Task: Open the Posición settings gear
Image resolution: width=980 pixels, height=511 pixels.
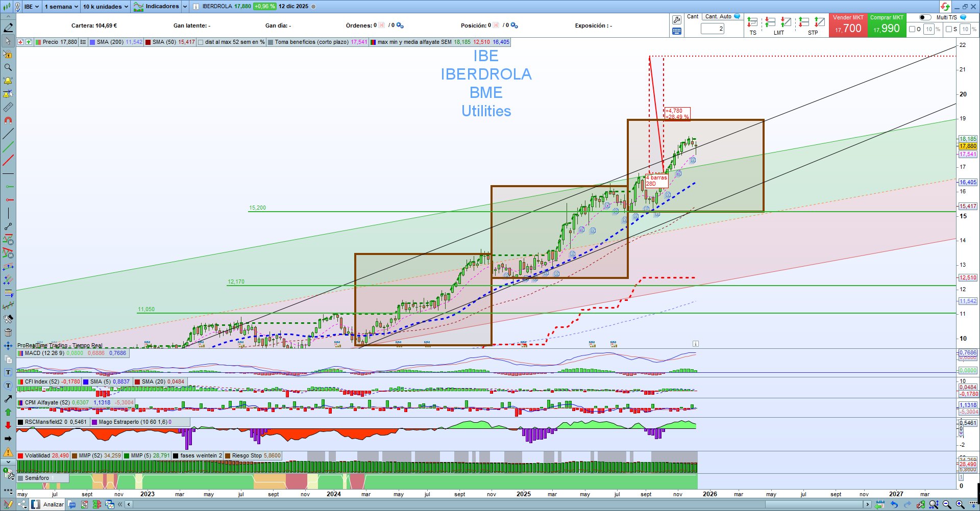Action: point(514,25)
